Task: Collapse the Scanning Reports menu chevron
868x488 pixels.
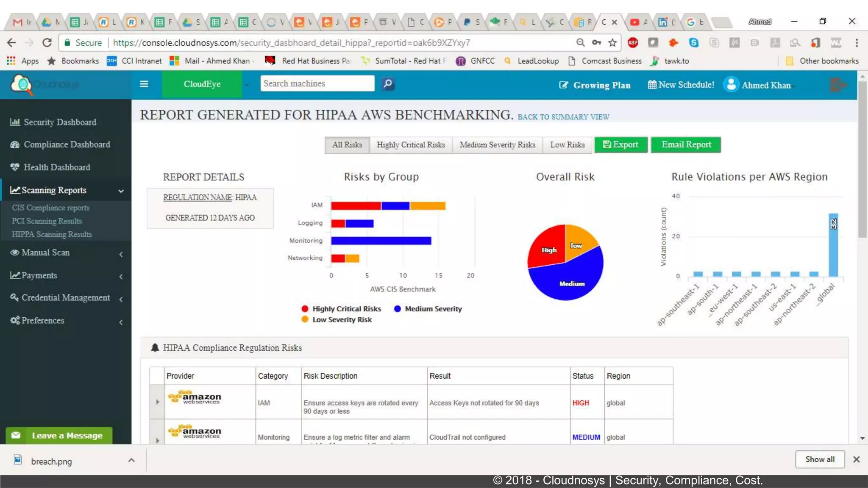Action: (x=121, y=191)
